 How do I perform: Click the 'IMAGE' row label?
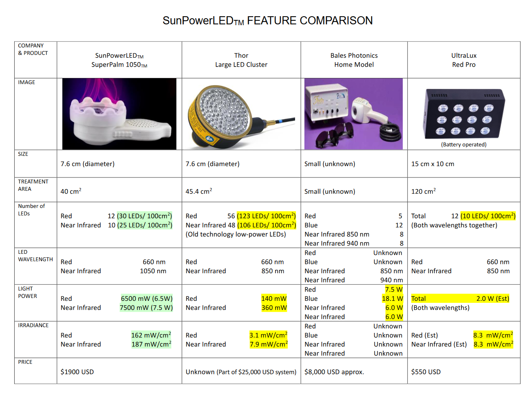[26, 82]
